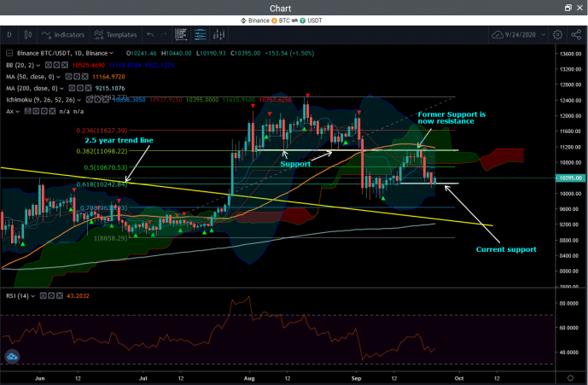The height and width of the screenshot is (385, 588).
Task: Toggle visibility of Ichimoku indicator
Action: coord(89,100)
